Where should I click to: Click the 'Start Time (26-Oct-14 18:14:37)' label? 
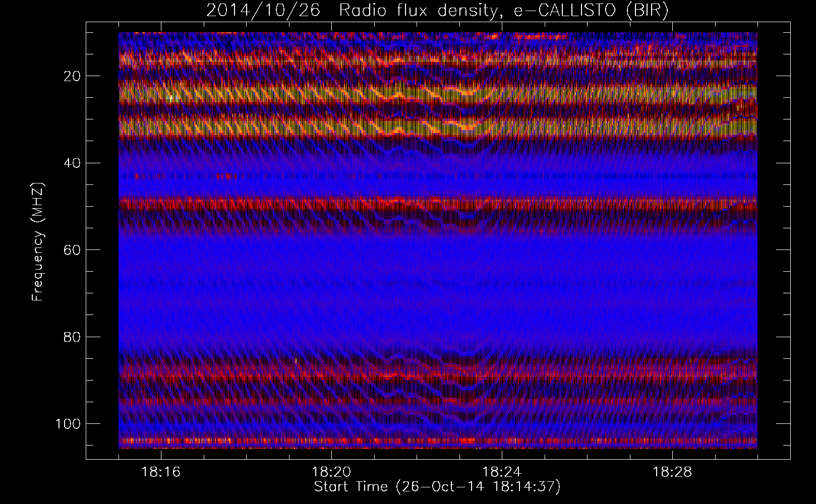(x=437, y=487)
